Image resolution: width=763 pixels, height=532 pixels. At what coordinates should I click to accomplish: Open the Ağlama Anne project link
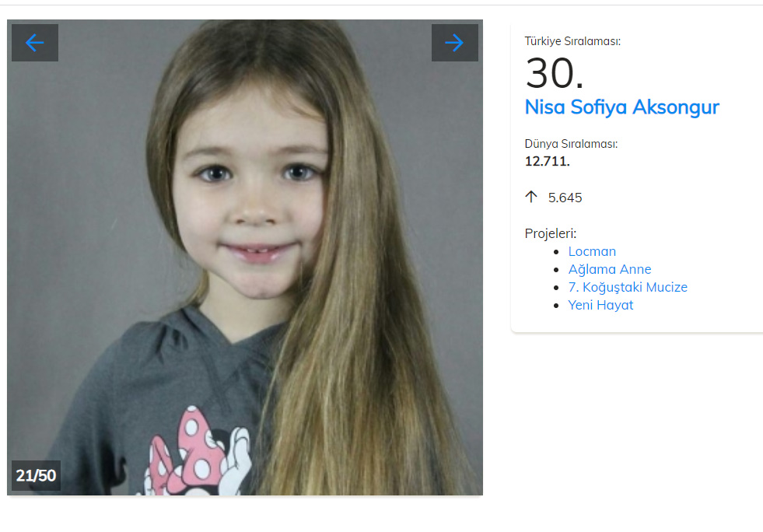[609, 269]
